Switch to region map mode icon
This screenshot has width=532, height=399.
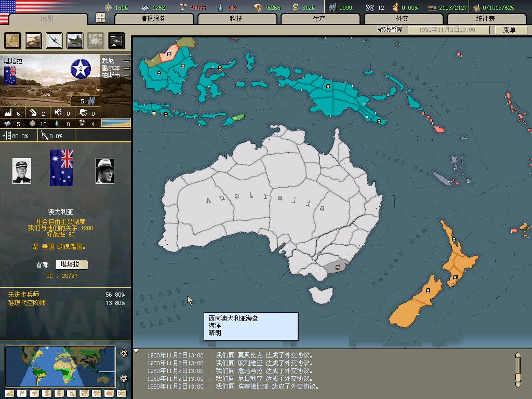[x=84, y=393]
